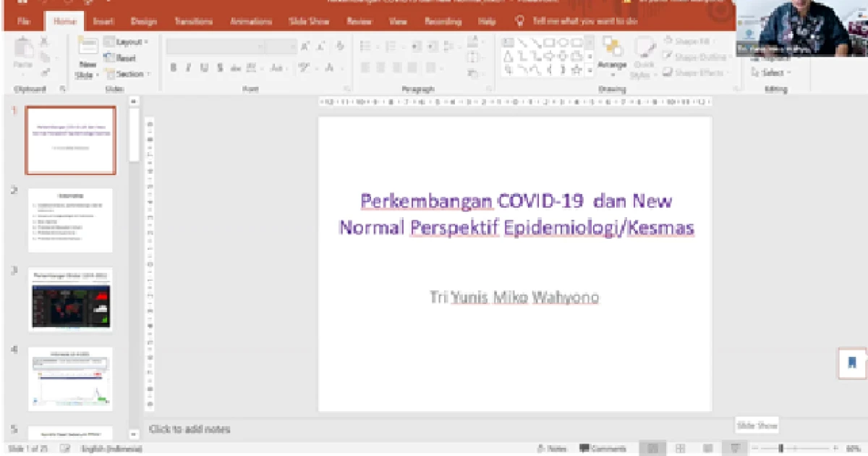Image resolution: width=868 pixels, height=456 pixels.
Task: Open the Comments pane button
Action: pos(603,449)
